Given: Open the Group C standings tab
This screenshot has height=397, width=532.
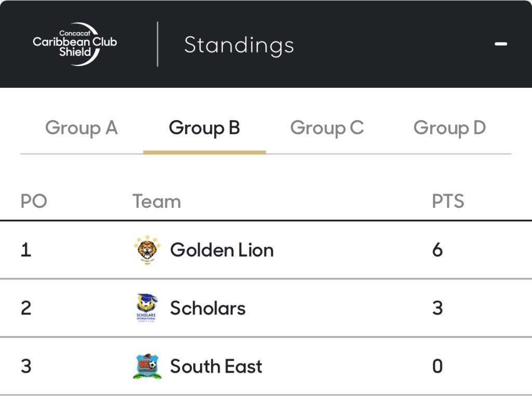Looking at the screenshot, I should (327, 128).
